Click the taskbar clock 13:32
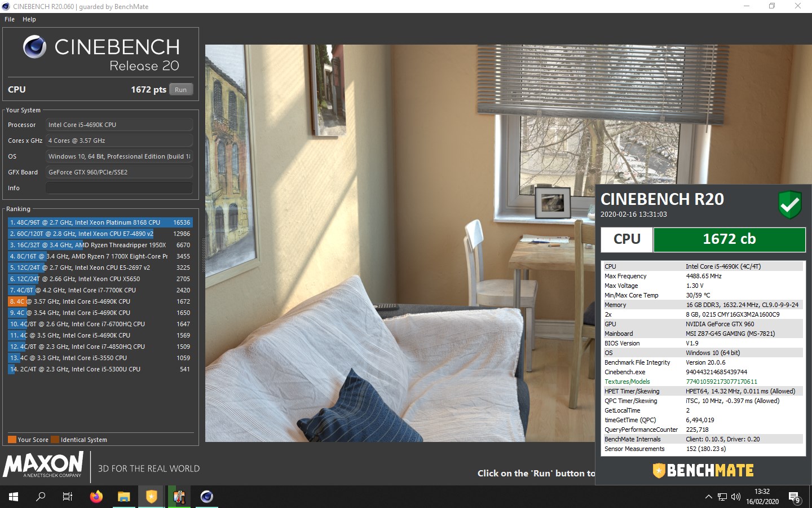The image size is (812, 508). tap(762, 492)
